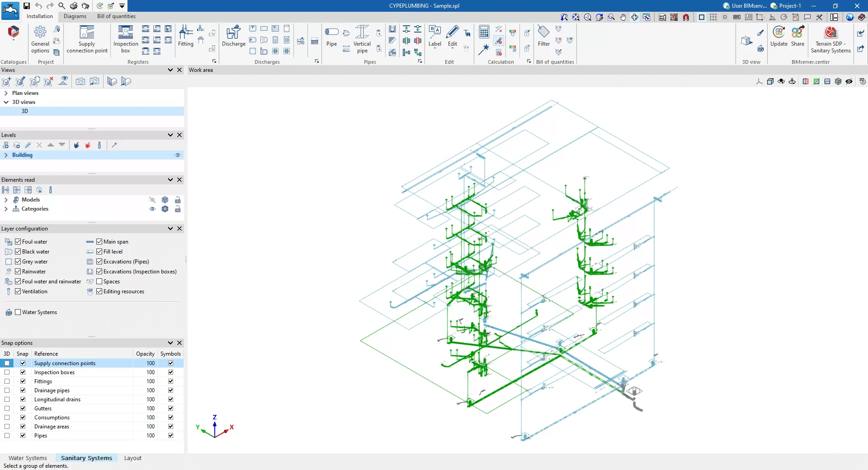
Task: Select the Drainage pipes snap row
Action: 52,390
